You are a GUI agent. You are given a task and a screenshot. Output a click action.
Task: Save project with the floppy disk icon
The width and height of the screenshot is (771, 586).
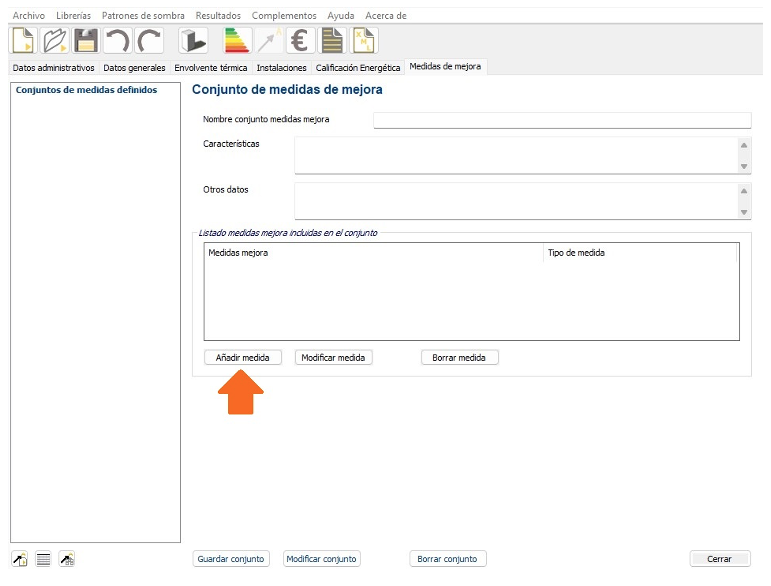coord(86,41)
